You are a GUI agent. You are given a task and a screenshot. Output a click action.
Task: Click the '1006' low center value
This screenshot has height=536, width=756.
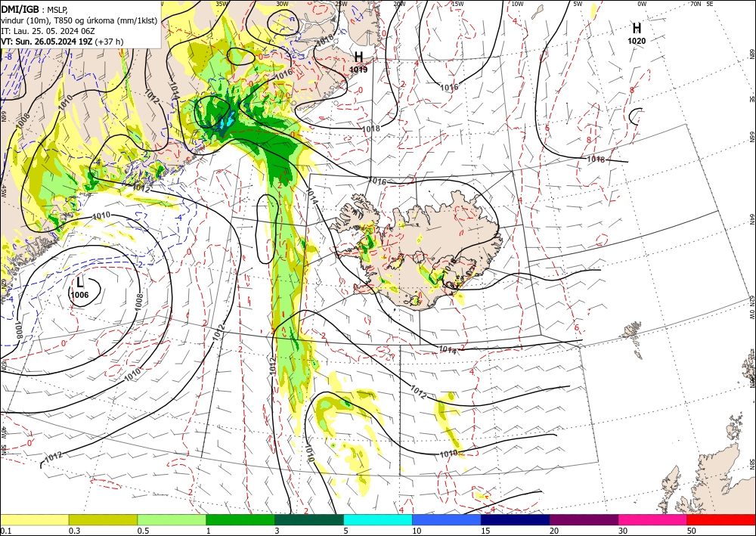pyautogui.click(x=79, y=295)
